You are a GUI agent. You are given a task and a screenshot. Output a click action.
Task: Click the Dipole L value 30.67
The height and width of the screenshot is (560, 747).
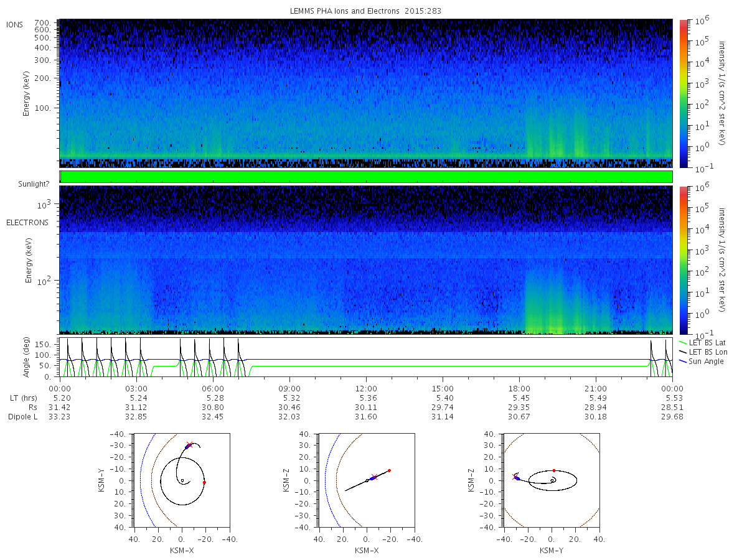[x=519, y=417]
